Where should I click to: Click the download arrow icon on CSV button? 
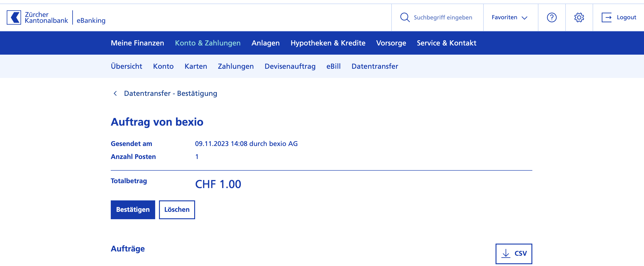(506, 253)
